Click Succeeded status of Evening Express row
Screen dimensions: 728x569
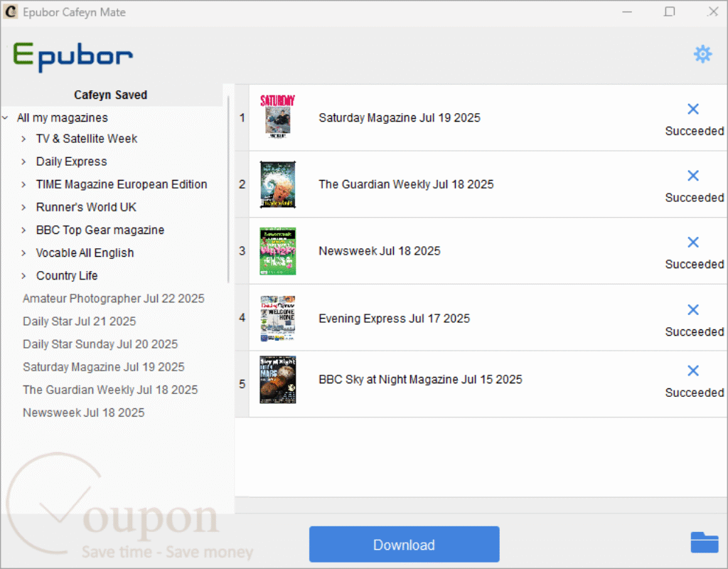(695, 331)
